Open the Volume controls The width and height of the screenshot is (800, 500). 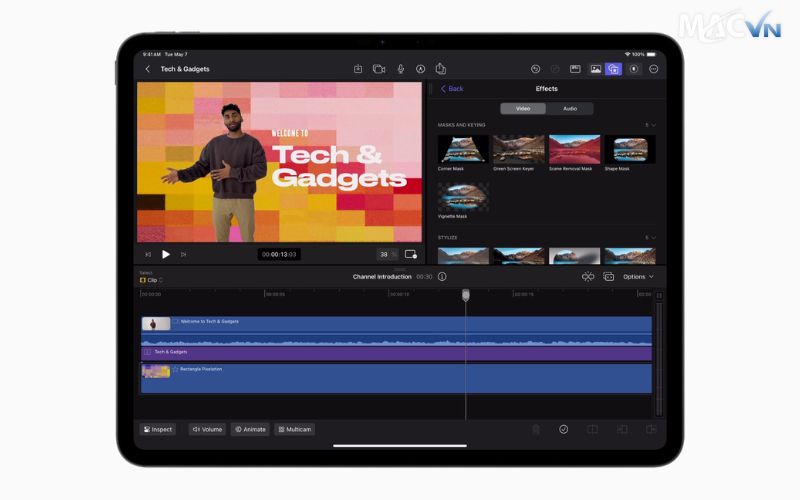(x=207, y=429)
